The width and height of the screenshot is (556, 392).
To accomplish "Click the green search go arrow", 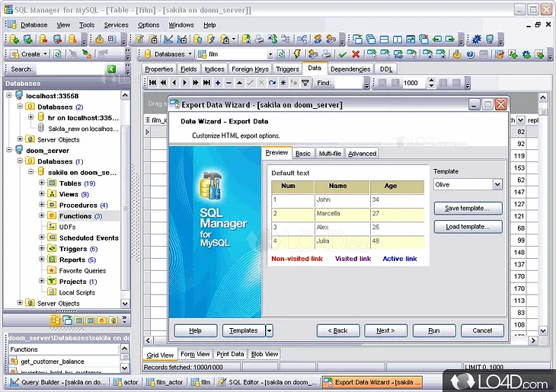I will (111, 69).
